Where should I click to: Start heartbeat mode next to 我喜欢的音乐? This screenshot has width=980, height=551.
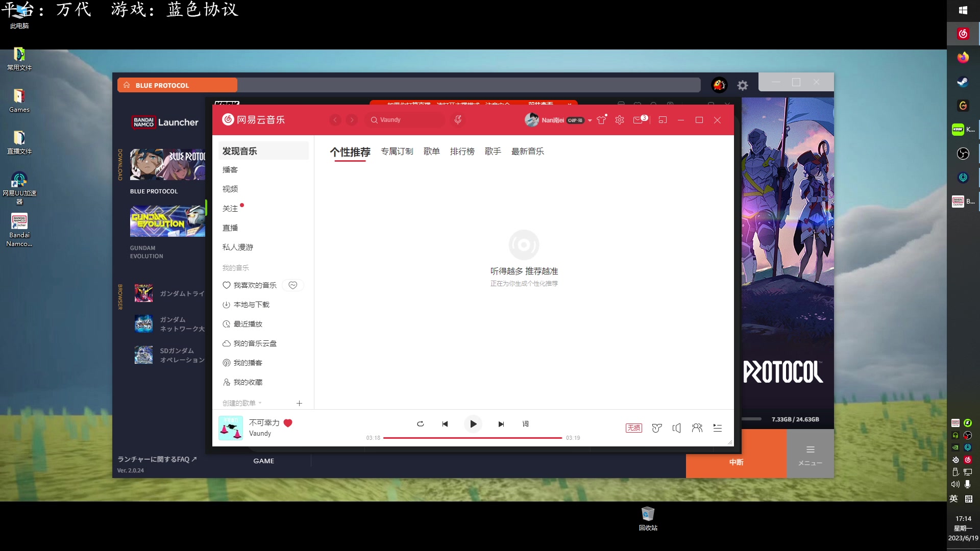(293, 286)
